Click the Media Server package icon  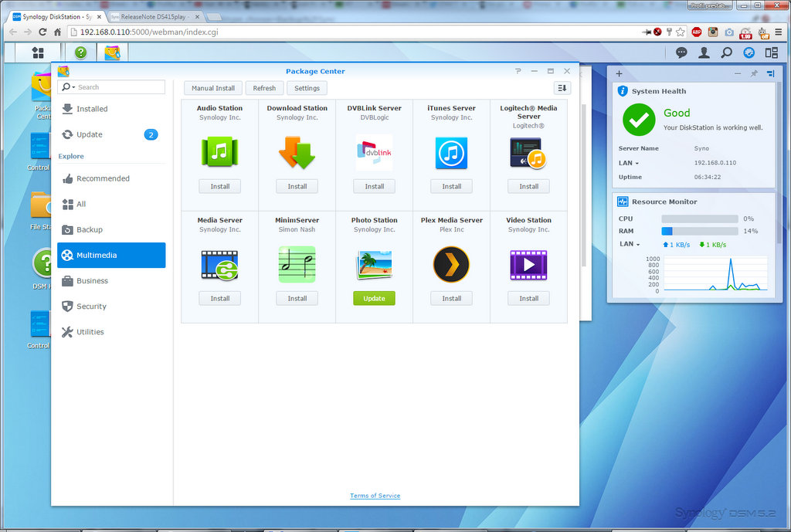[x=220, y=265]
